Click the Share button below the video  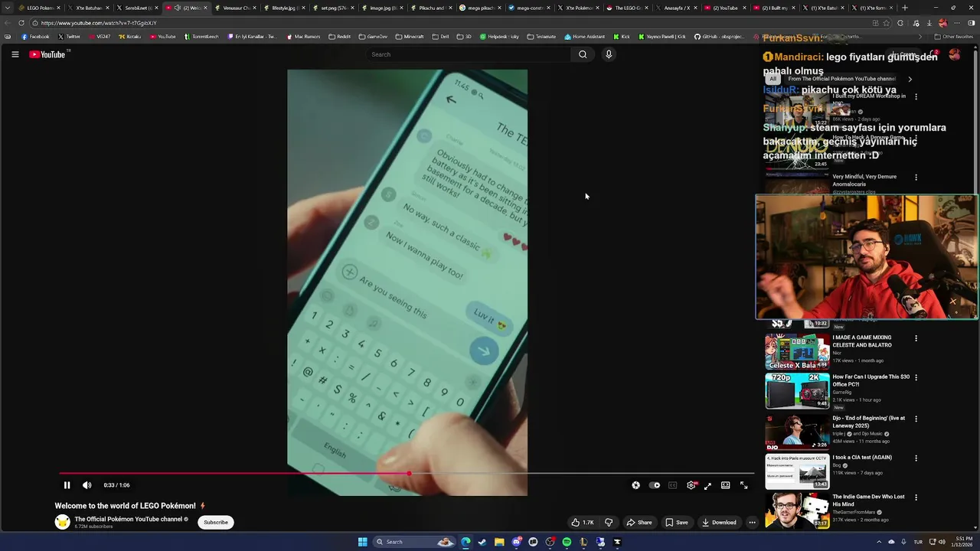[x=639, y=523]
